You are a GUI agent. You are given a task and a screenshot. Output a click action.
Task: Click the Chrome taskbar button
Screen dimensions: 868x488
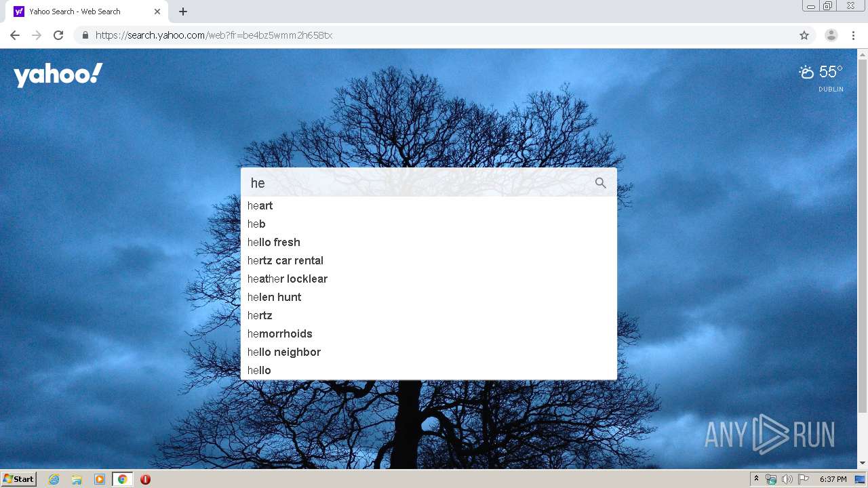point(122,479)
